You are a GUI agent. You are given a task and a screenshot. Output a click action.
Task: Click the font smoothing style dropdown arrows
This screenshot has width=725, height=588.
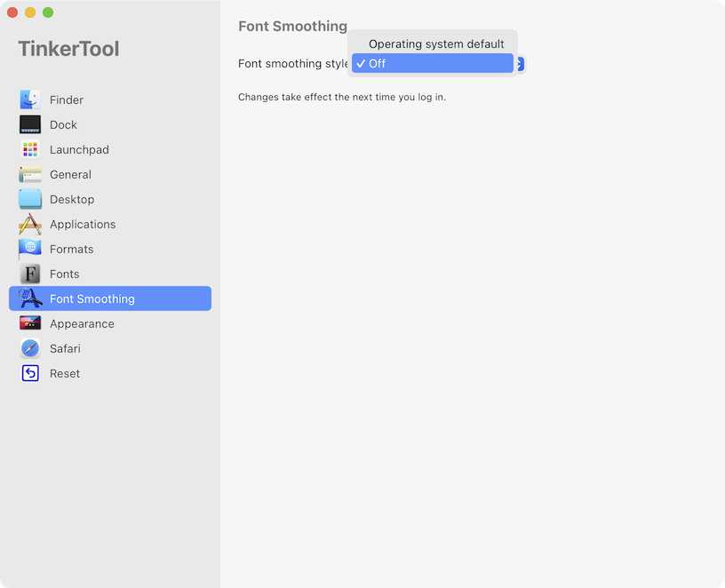(521, 64)
